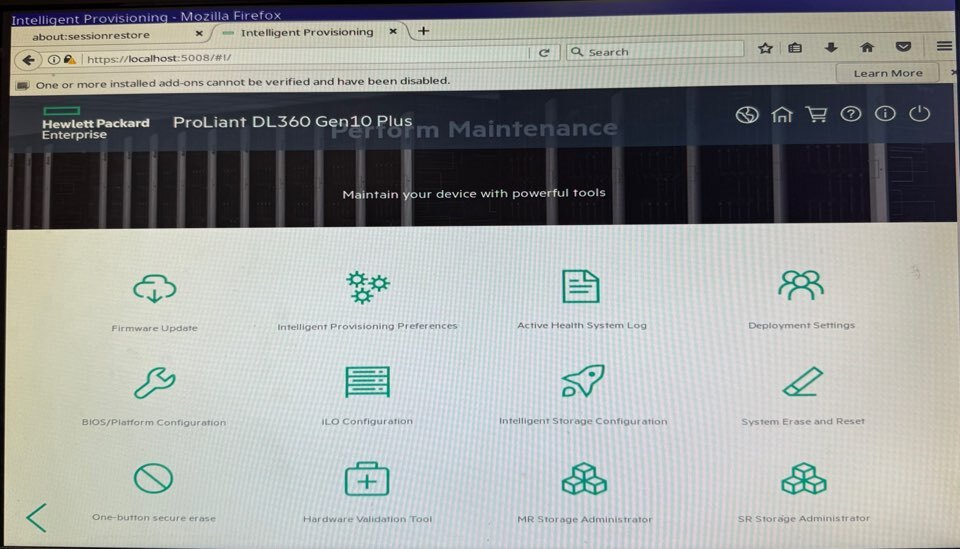Open One-button secure erase icon

click(153, 478)
